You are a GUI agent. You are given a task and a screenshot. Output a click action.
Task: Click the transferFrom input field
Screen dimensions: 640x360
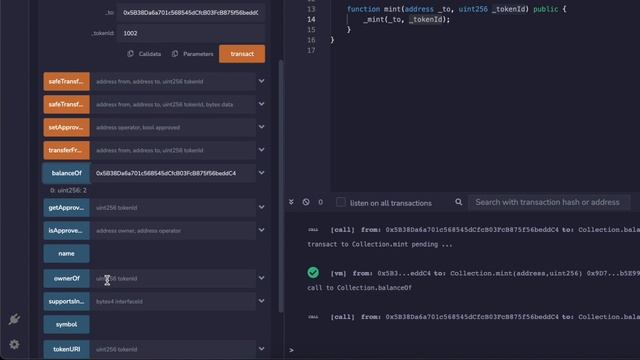click(173, 150)
